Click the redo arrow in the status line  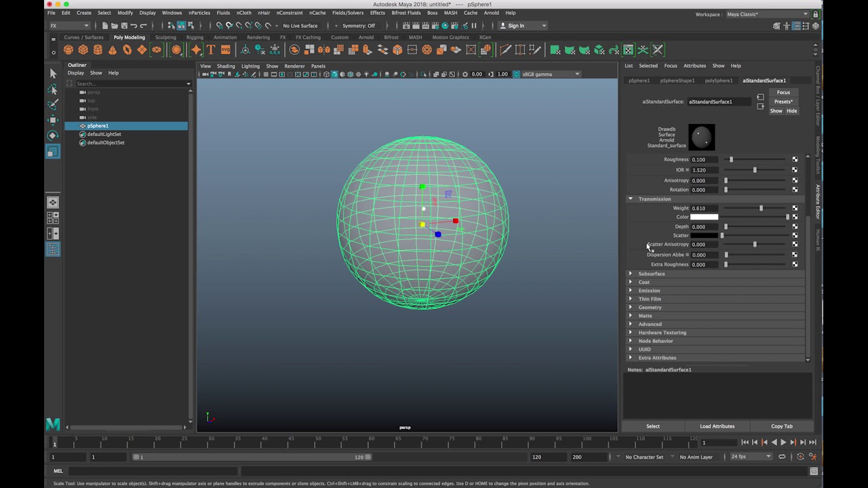tap(143, 26)
